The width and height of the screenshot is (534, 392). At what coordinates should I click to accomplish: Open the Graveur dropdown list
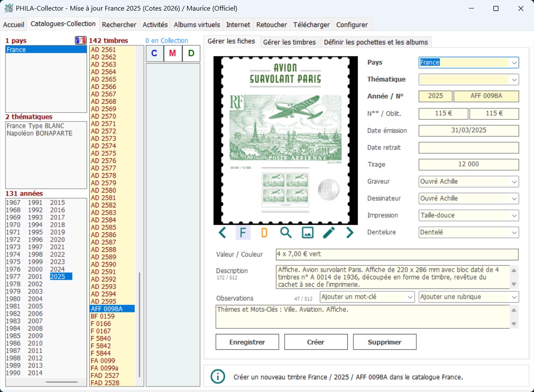(514, 182)
